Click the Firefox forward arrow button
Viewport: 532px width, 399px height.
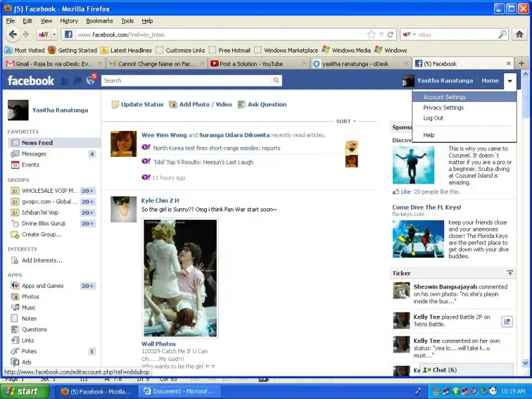(x=26, y=35)
